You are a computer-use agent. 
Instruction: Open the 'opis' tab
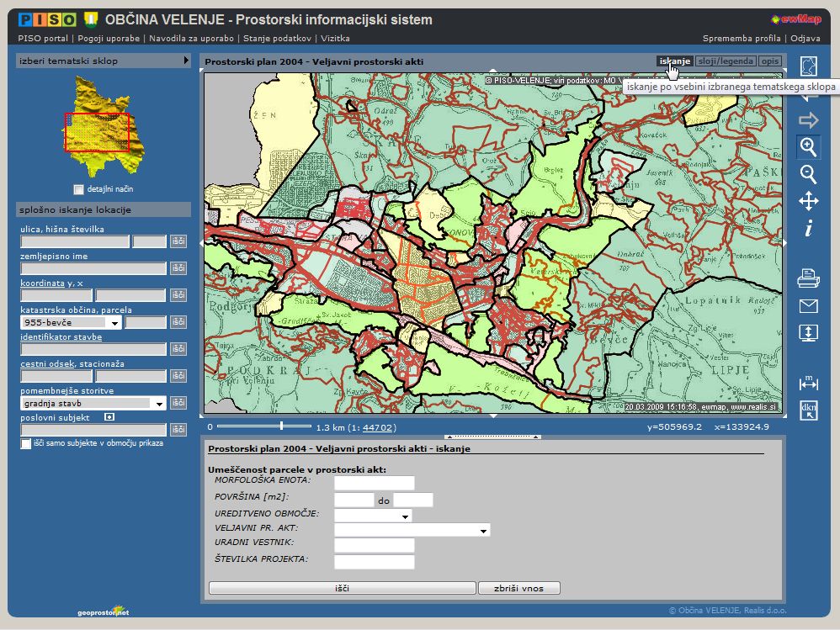point(769,61)
